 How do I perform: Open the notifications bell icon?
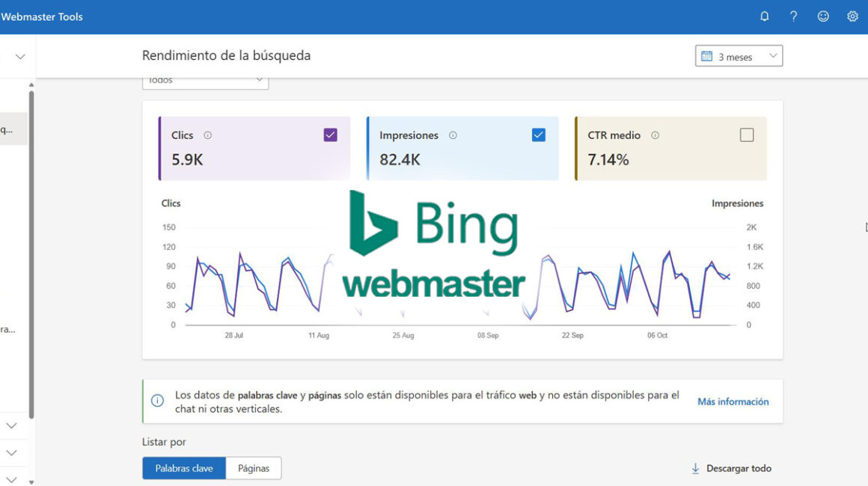[x=764, y=16]
